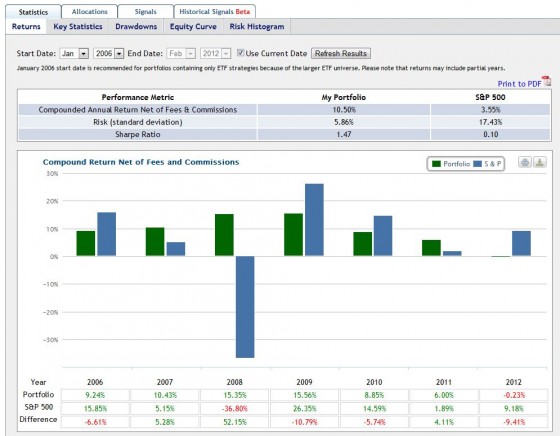
Task: Click the 17.43% S&P risk value
Action: (490, 122)
